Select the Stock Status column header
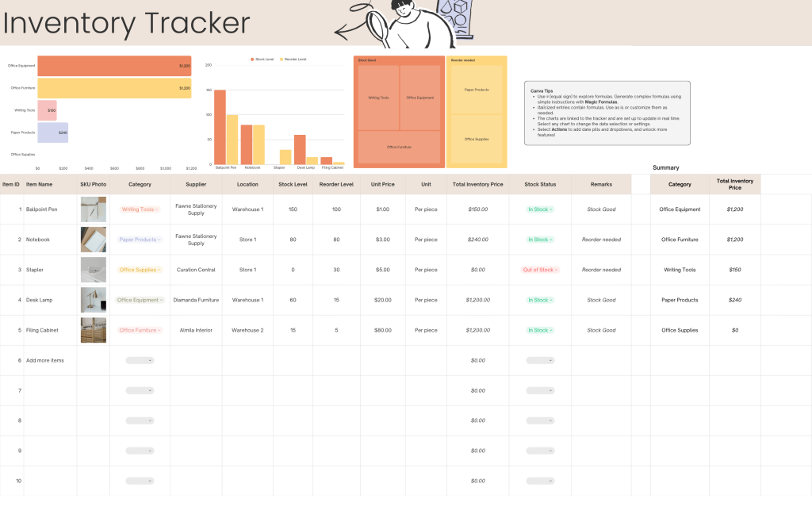Screen dimensions: 812x526 [x=540, y=185]
